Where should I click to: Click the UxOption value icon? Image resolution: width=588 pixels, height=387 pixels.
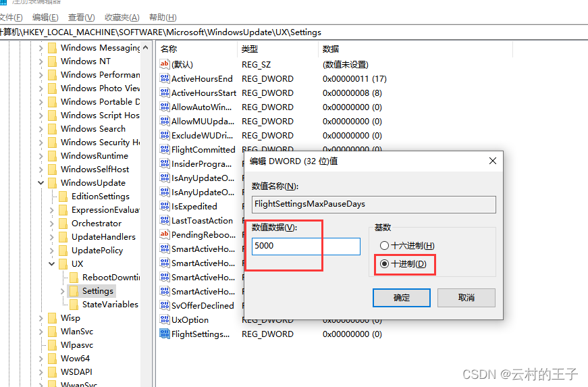pos(165,320)
